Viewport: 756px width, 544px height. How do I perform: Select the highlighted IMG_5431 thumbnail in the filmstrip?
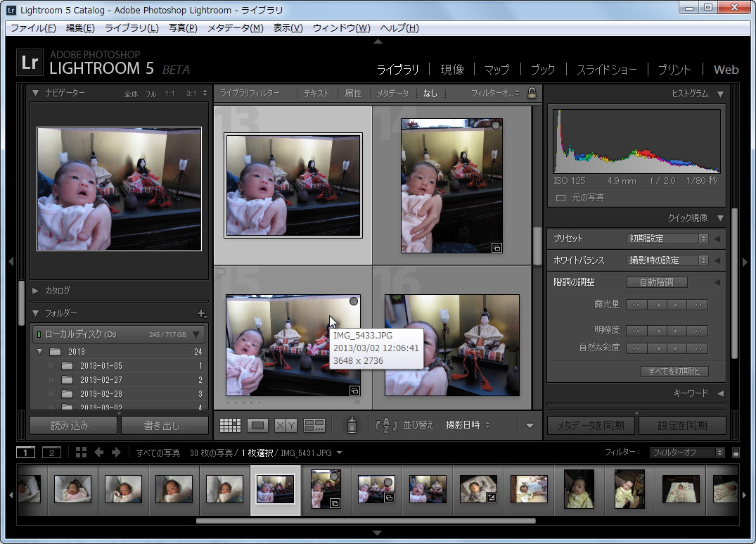click(276, 491)
